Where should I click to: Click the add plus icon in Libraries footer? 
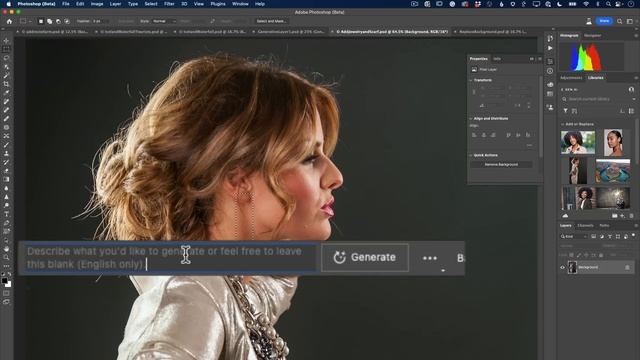tap(622, 216)
